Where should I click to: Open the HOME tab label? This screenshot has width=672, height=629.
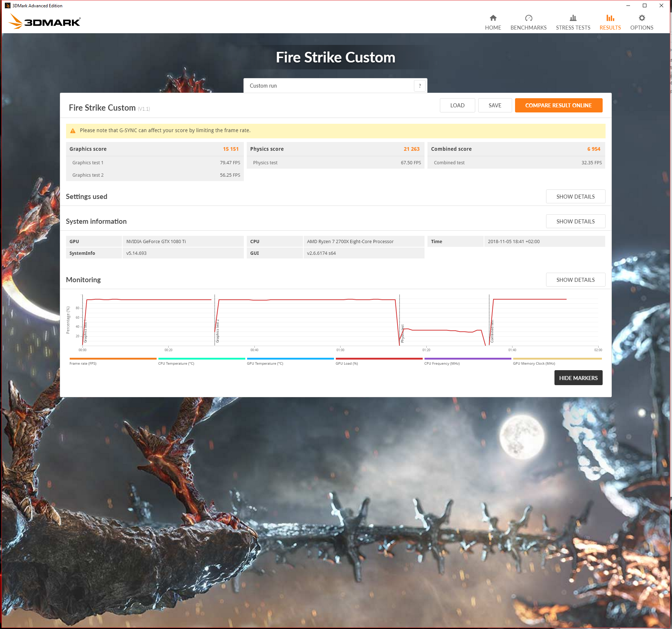[493, 28]
